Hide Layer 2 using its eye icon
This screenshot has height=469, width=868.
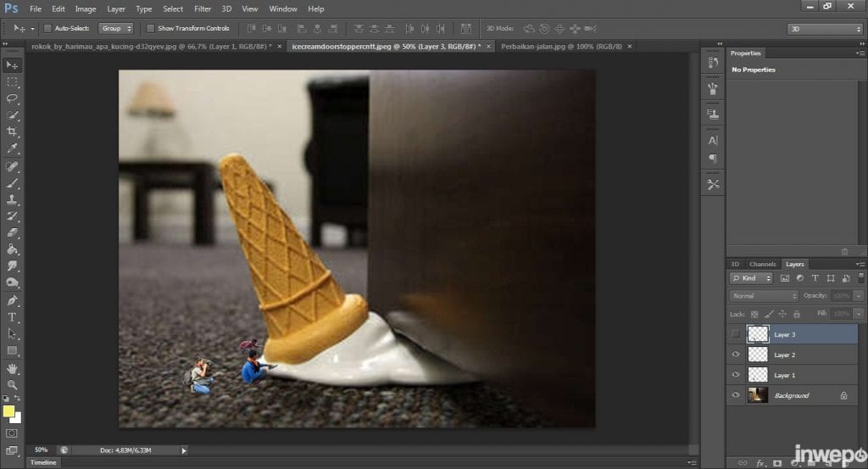[x=736, y=355]
